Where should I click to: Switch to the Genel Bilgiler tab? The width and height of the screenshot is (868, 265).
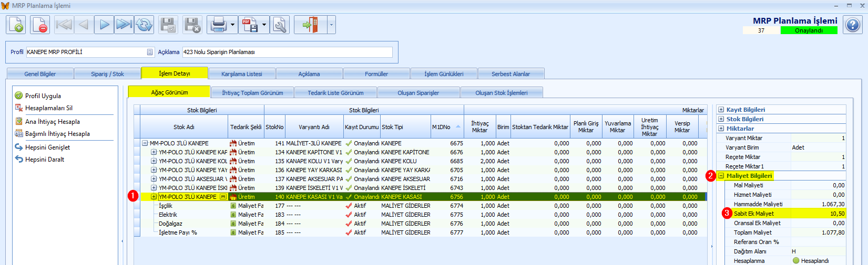40,74
